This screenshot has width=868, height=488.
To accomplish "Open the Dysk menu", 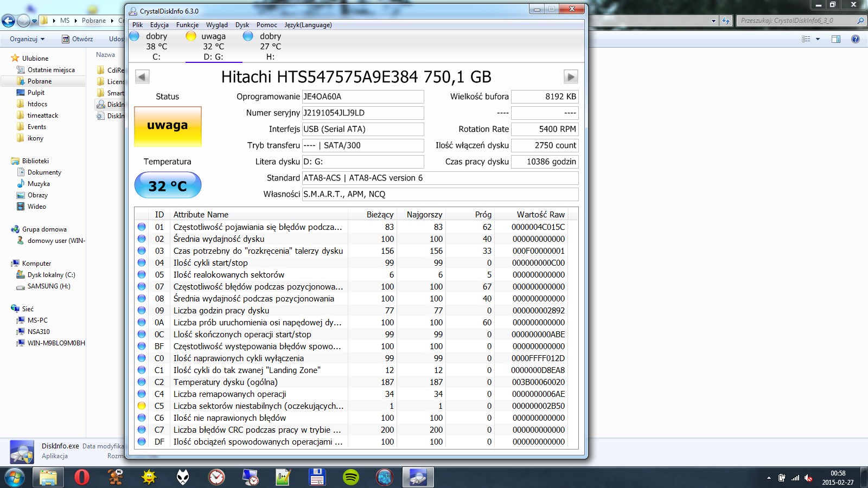I will (242, 25).
